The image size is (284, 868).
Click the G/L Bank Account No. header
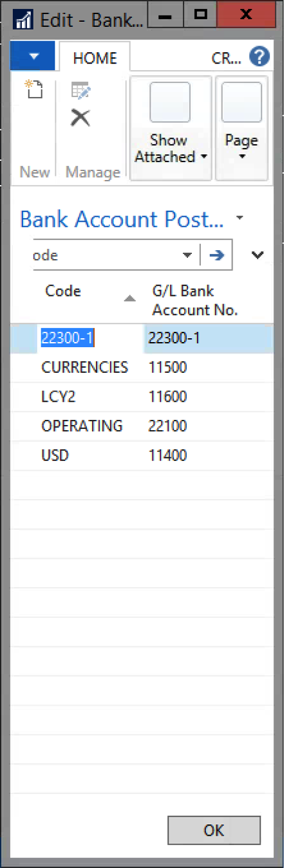[x=195, y=300]
